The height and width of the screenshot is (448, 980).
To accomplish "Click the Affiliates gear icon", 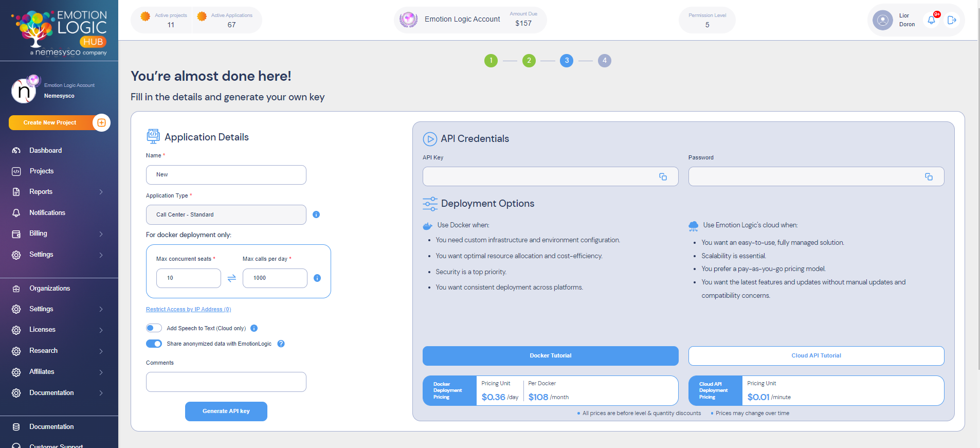I will pyautogui.click(x=16, y=372).
